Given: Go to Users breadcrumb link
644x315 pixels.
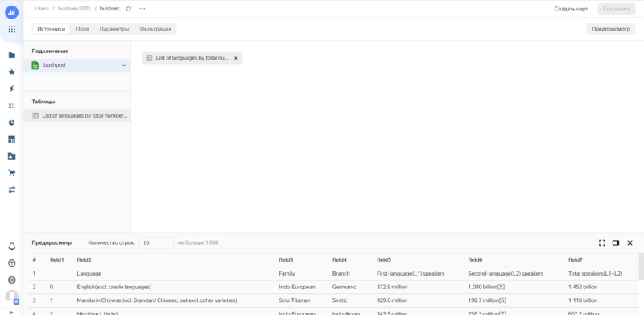Looking at the screenshot, I should tap(42, 9).
